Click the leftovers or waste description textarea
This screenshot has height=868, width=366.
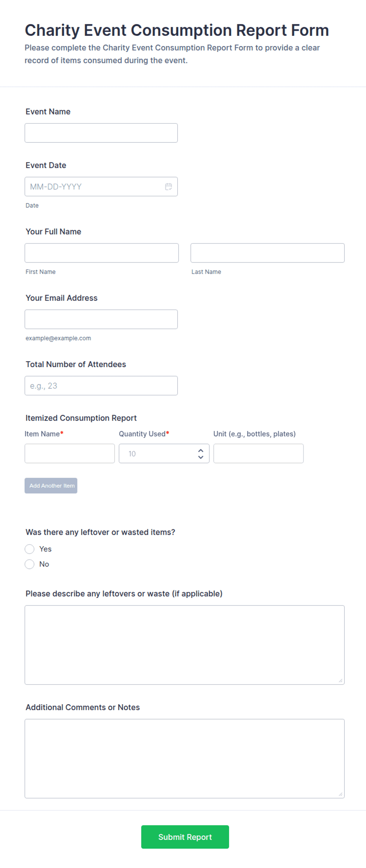[185, 645]
